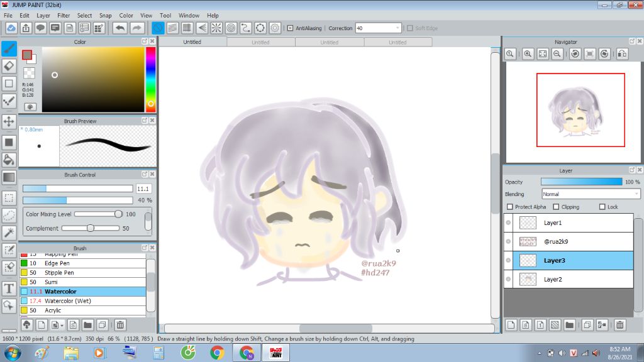Delete the selected brush with trash icon

[120, 325]
